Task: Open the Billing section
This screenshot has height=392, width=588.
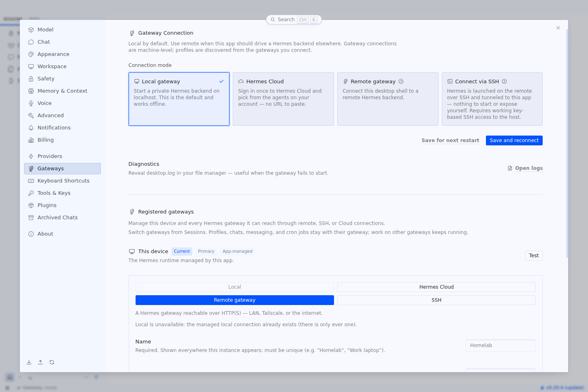Action: point(62,140)
